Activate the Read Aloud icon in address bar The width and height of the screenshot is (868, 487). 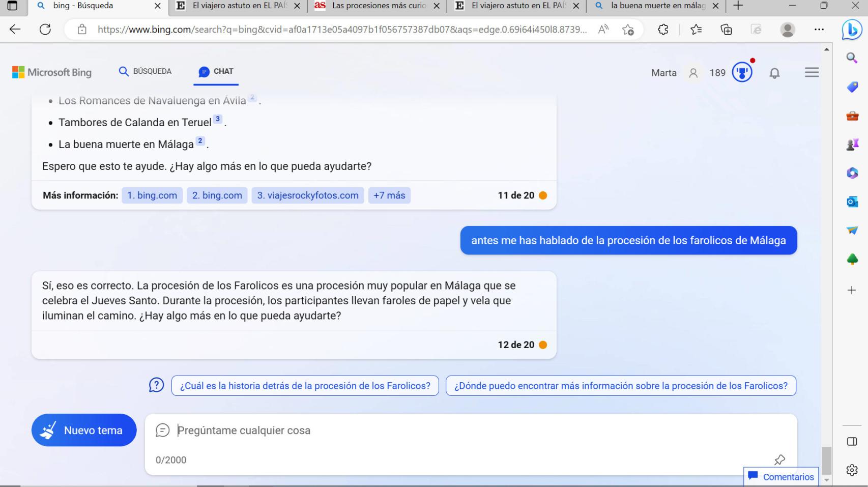[604, 30]
